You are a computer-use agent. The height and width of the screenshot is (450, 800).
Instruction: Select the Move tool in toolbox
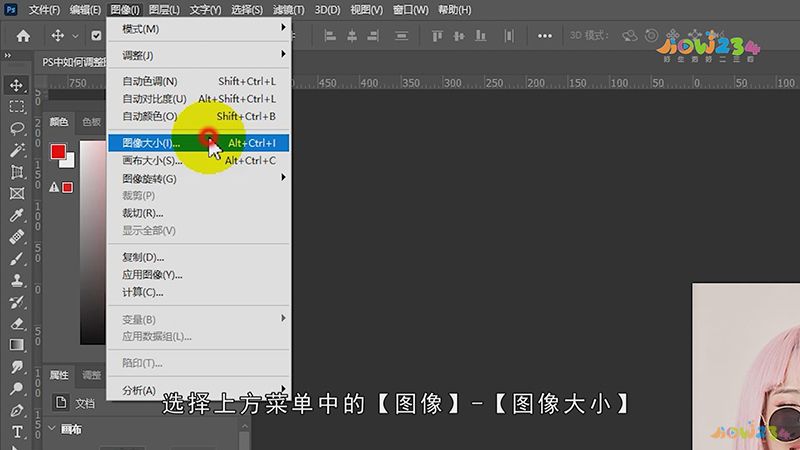pos(16,85)
